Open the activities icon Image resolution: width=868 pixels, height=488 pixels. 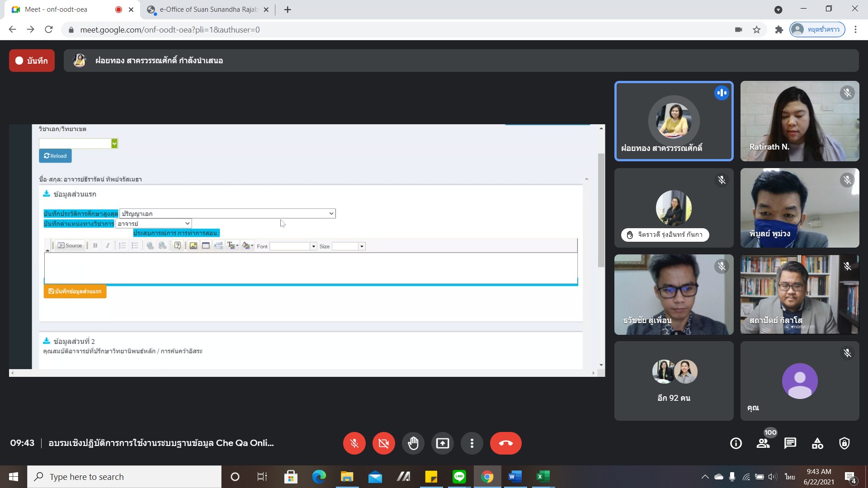pos(817,443)
